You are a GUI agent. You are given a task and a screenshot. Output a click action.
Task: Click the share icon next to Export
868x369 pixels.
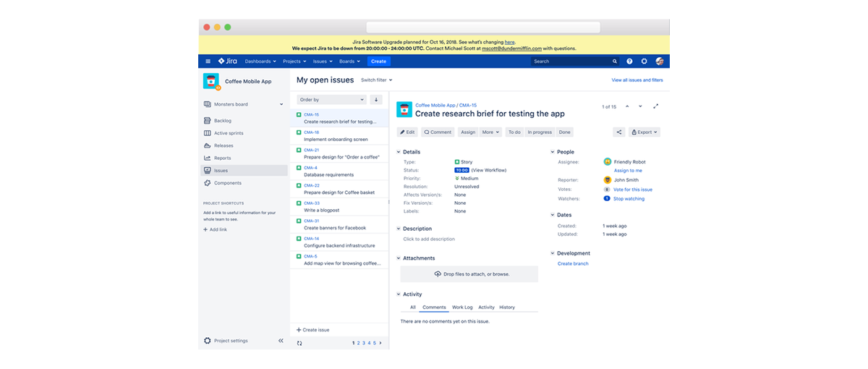coord(619,132)
